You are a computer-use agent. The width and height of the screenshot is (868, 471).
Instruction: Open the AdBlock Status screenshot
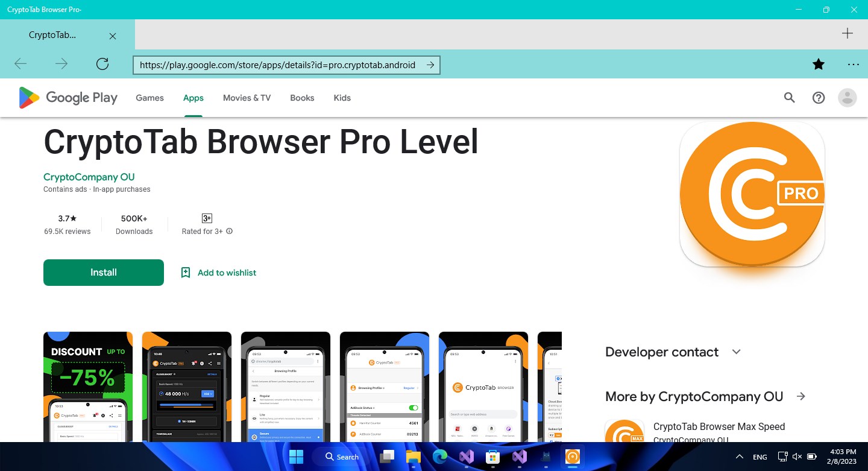pyautogui.click(x=385, y=387)
